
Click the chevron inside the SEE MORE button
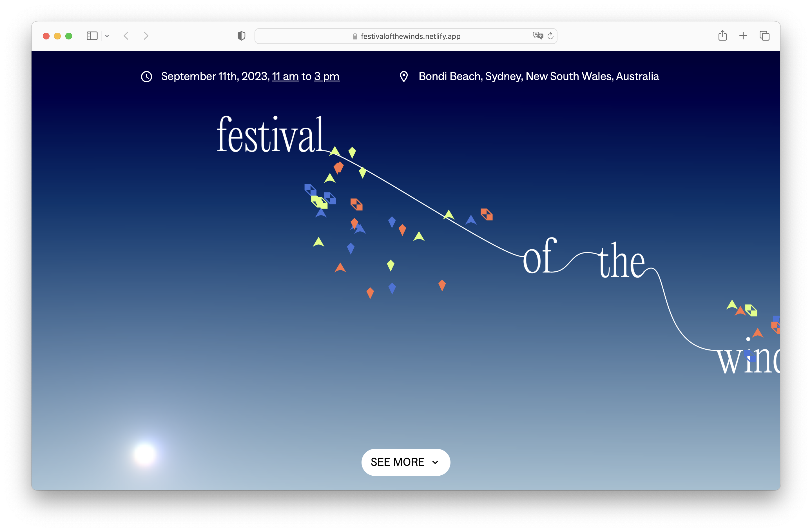435,462
